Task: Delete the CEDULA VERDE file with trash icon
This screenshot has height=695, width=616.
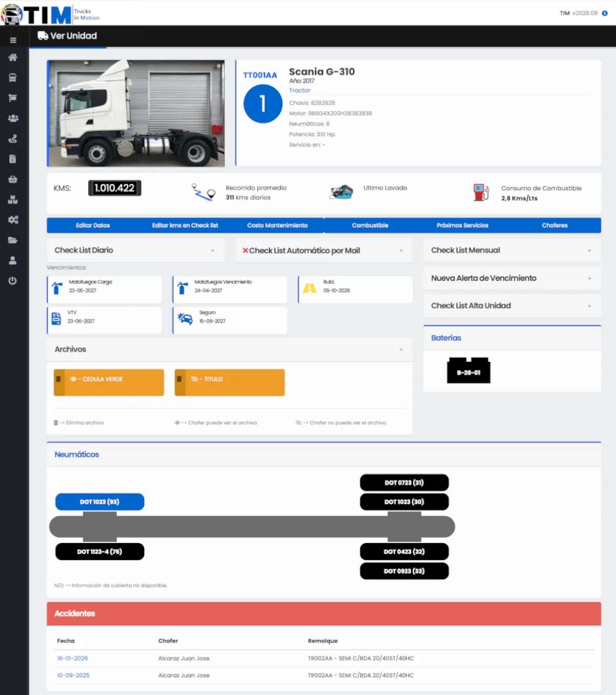Action: pyautogui.click(x=59, y=379)
